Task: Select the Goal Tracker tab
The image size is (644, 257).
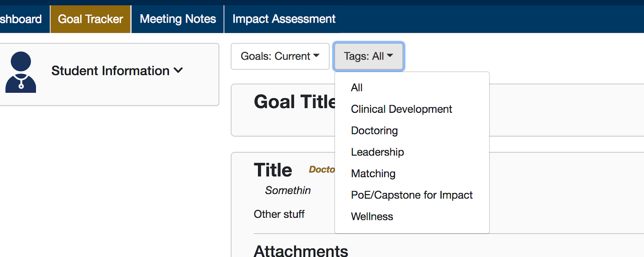Action: click(x=91, y=19)
